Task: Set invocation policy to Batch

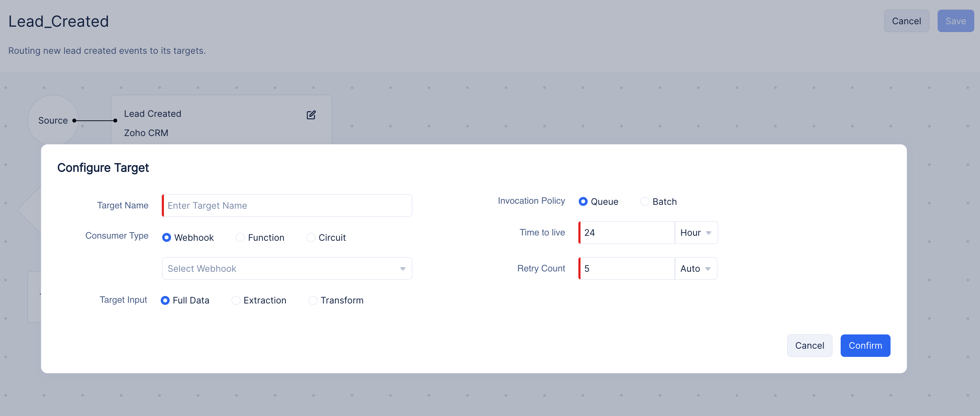Action: tap(644, 201)
